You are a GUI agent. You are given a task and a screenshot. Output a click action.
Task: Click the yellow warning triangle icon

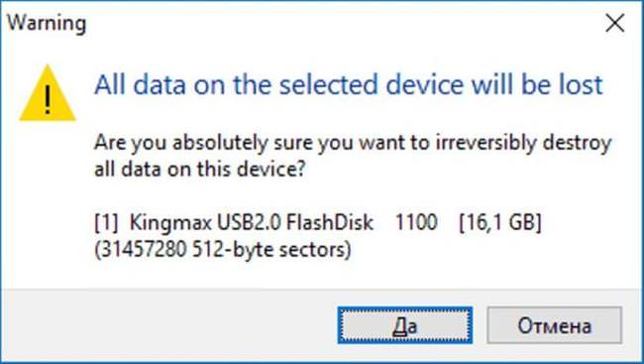48,93
